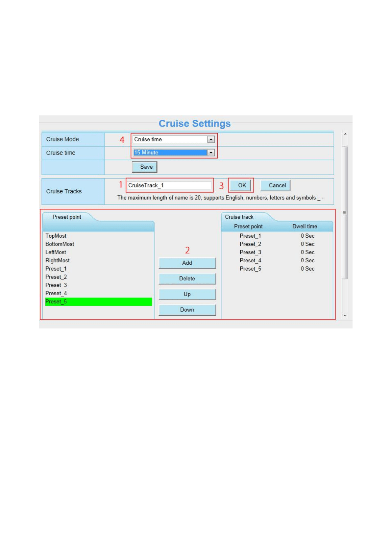Move preset with the Up button
The width and height of the screenshot is (392, 554).
[x=187, y=294]
